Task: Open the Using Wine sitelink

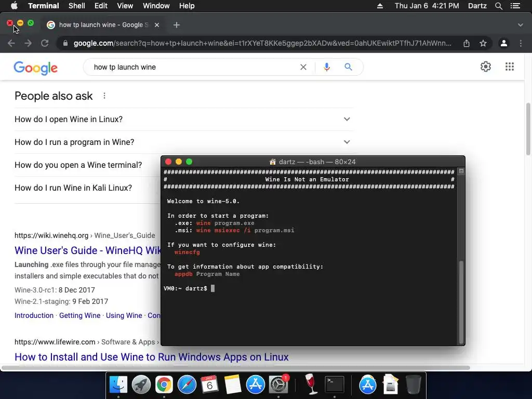Action: [x=124, y=315]
